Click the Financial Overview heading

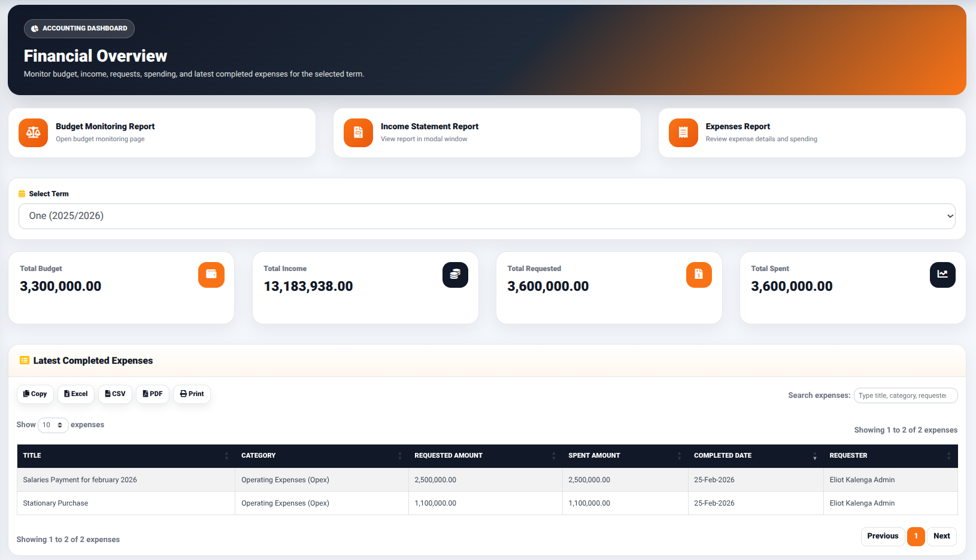pyautogui.click(x=95, y=56)
